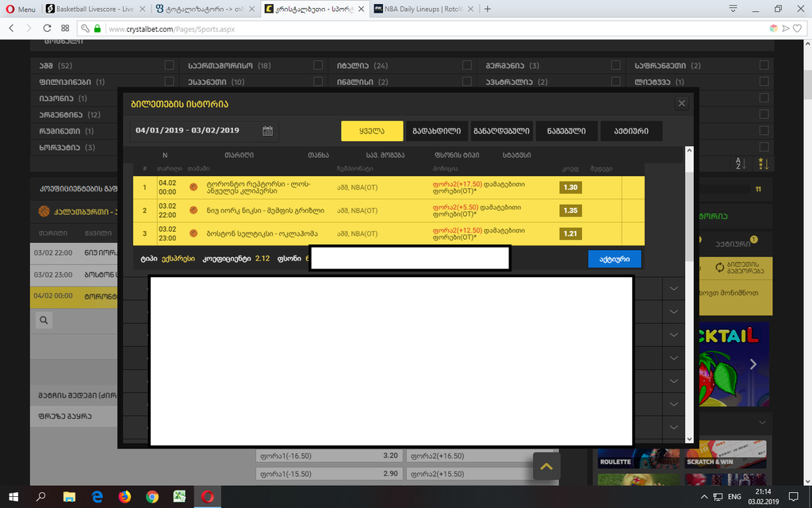Viewport: 812px width, 508px height.
Task: Reload the crystalbet page
Action: (x=47, y=29)
